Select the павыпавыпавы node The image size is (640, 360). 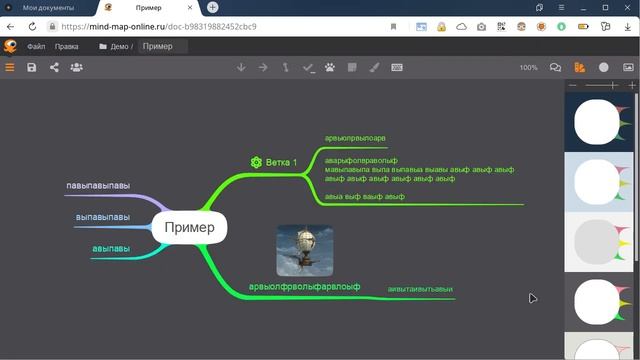(98, 186)
